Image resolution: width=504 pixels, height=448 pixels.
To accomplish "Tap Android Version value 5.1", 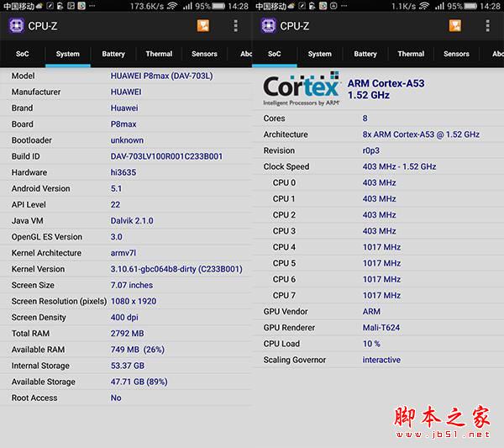I will [117, 188].
